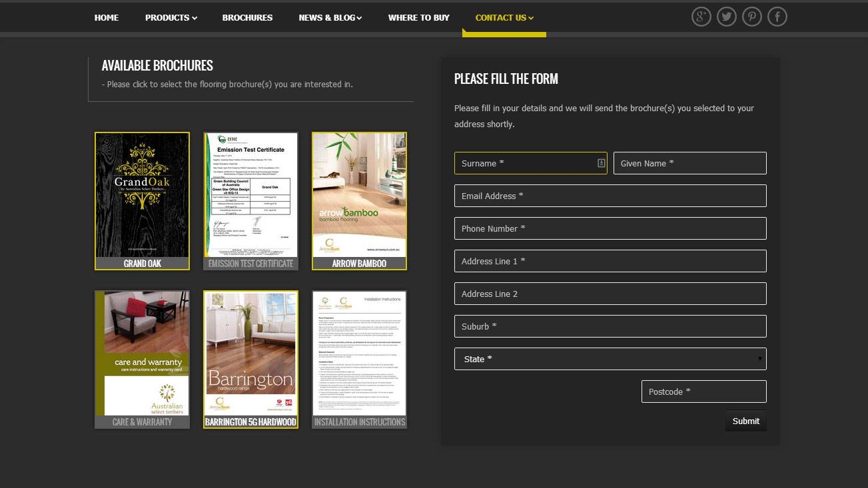Open the Contact Us menu
Image resolution: width=868 pixels, height=488 pixels.
504,18
